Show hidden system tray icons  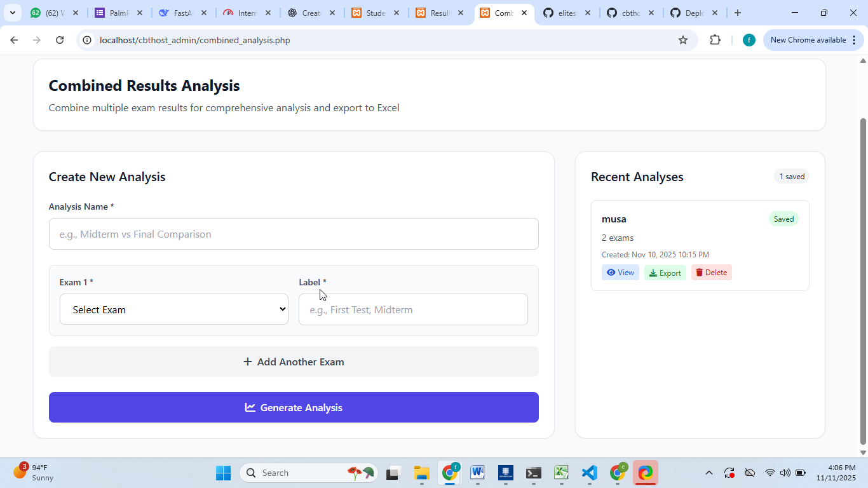click(709, 473)
